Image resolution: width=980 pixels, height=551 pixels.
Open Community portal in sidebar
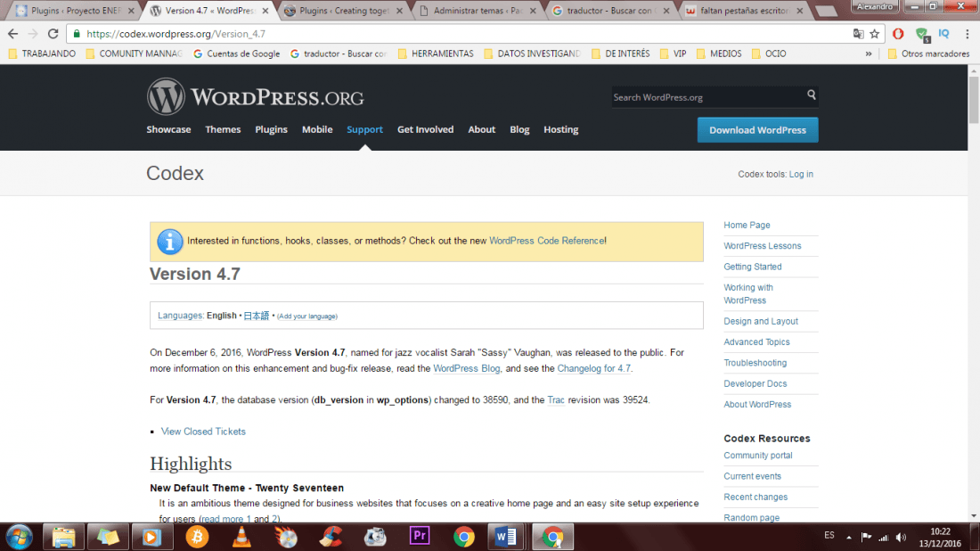click(757, 456)
